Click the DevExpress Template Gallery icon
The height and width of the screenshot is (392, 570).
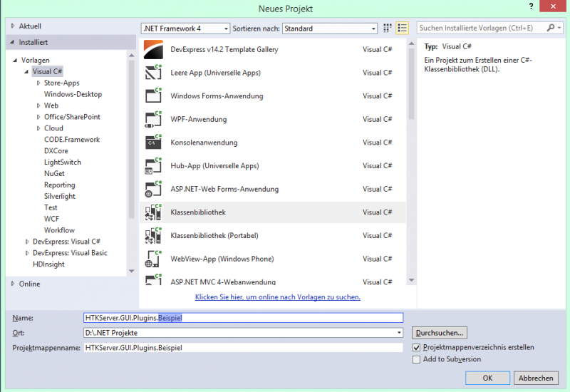[154, 50]
